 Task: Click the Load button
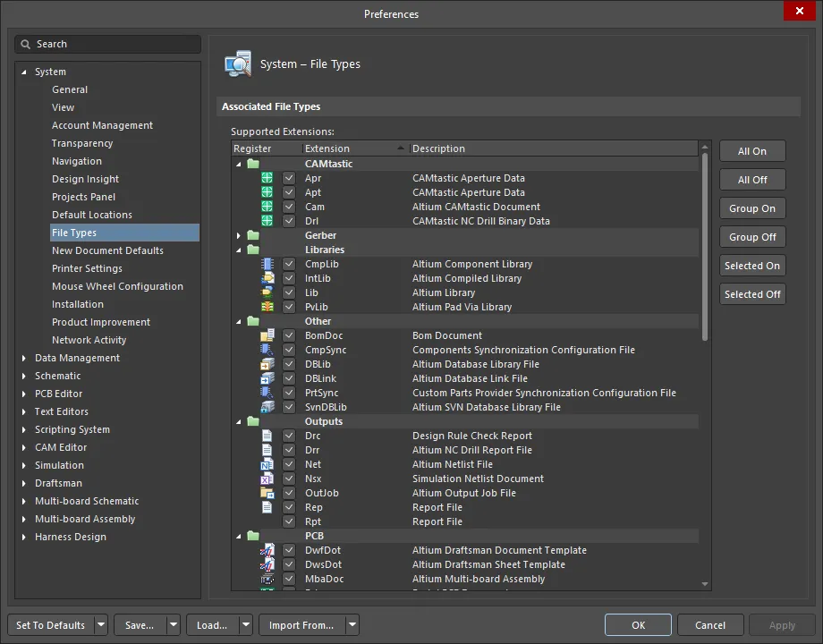[212, 625]
